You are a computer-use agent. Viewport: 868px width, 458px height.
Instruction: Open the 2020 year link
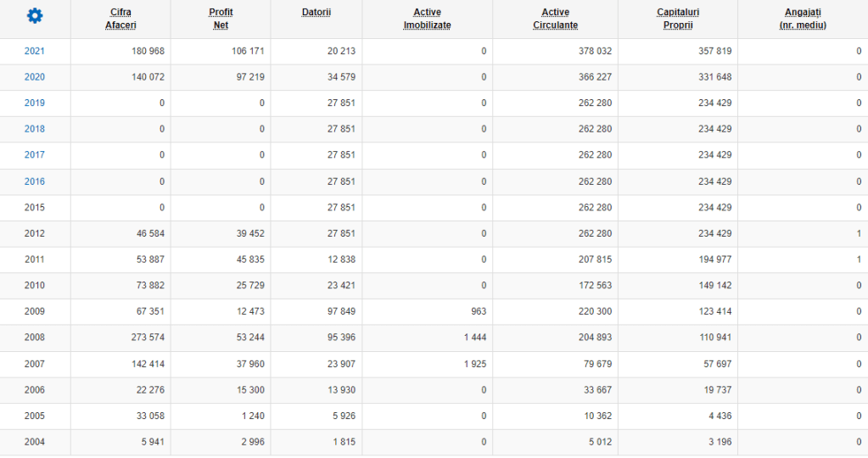pos(35,77)
